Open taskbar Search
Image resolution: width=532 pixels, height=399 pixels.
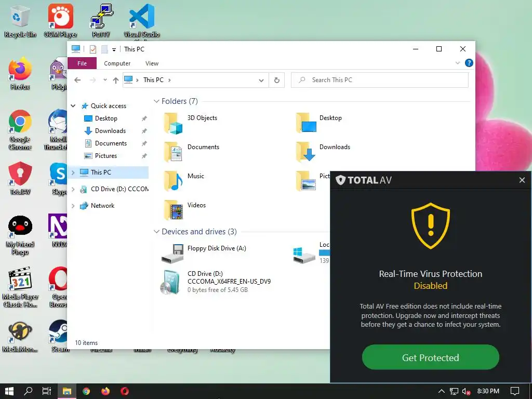point(28,391)
